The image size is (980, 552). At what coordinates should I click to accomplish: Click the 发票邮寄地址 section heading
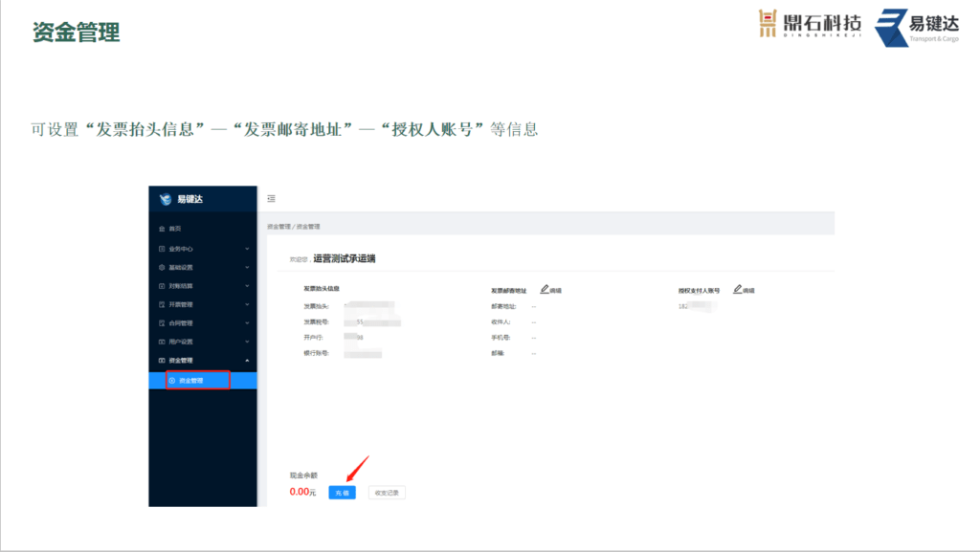(509, 291)
